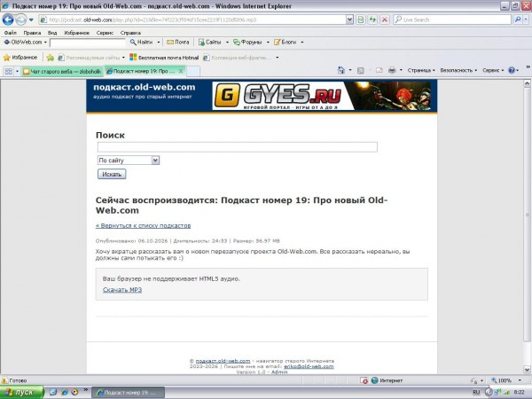This screenshot has height=399, width=532.
Task: Click the Read mail icon
Action: click(379, 70)
